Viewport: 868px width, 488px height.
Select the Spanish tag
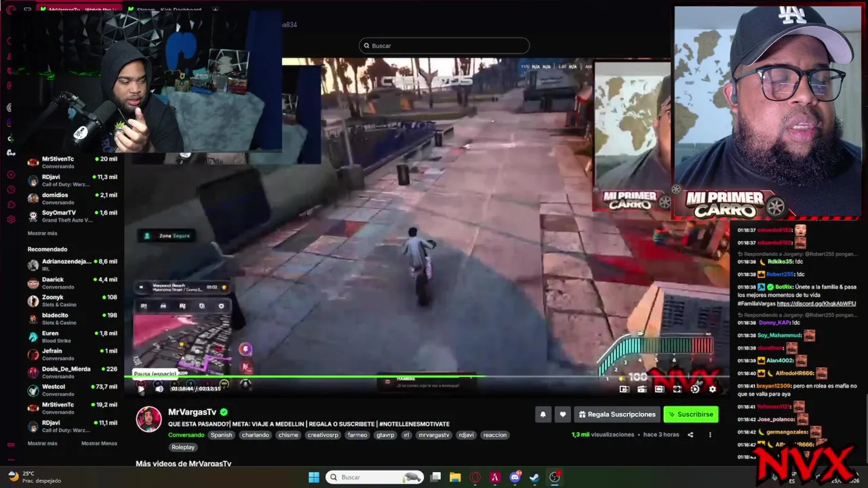point(221,435)
